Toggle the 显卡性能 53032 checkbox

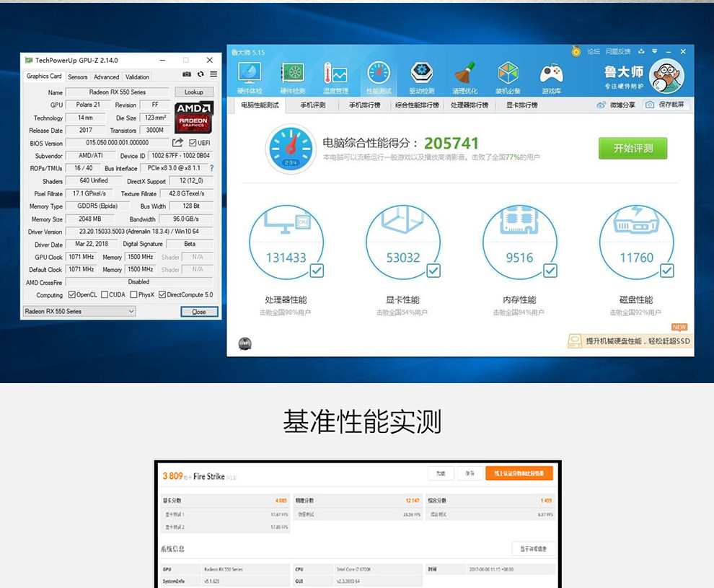coord(433,271)
